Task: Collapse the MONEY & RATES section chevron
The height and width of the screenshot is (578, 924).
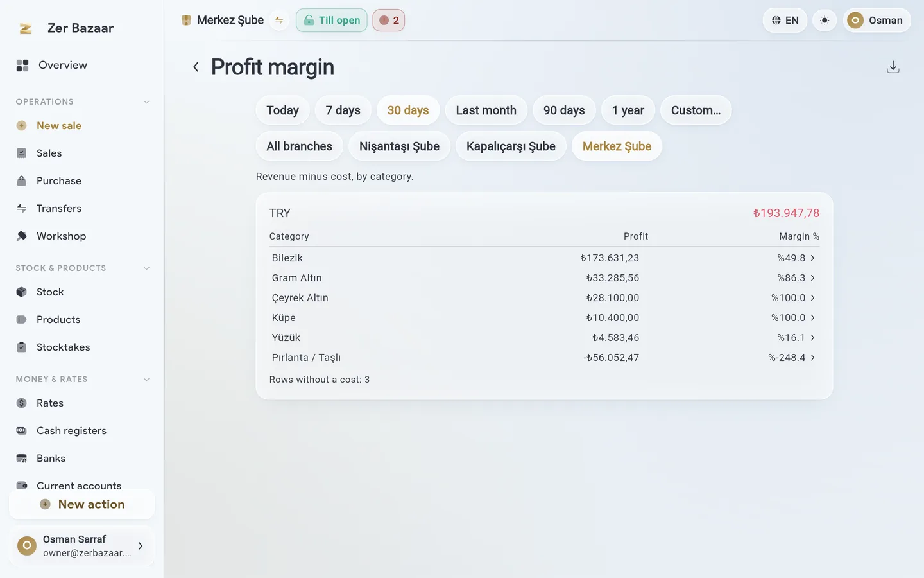Action: (x=146, y=380)
